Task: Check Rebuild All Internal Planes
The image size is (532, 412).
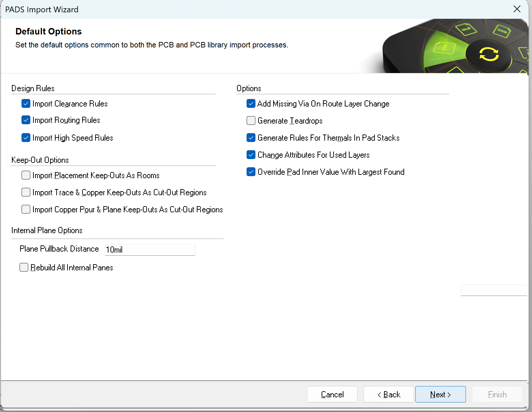Action: click(x=24, y=267)
